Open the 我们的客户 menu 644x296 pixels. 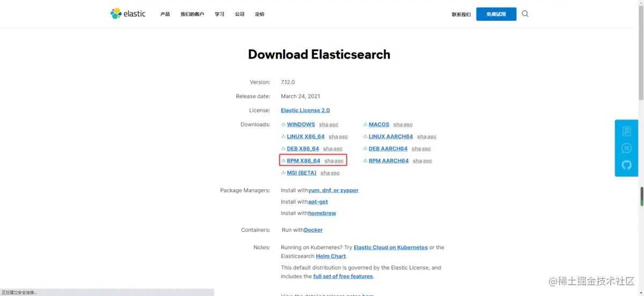[x=192, y=14]
